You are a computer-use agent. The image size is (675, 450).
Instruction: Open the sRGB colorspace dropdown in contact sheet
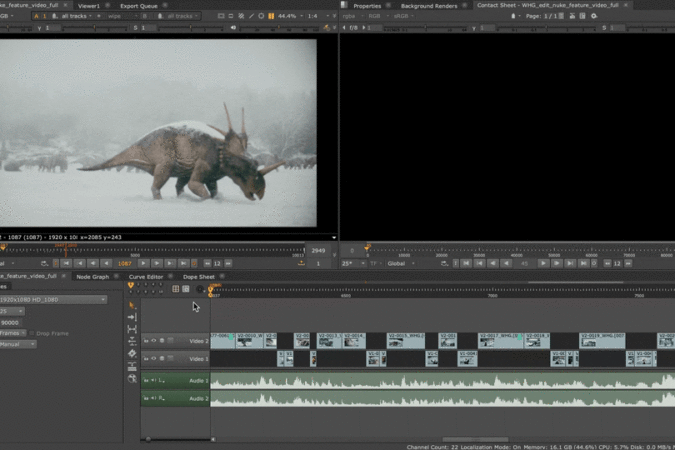(403, 16)
